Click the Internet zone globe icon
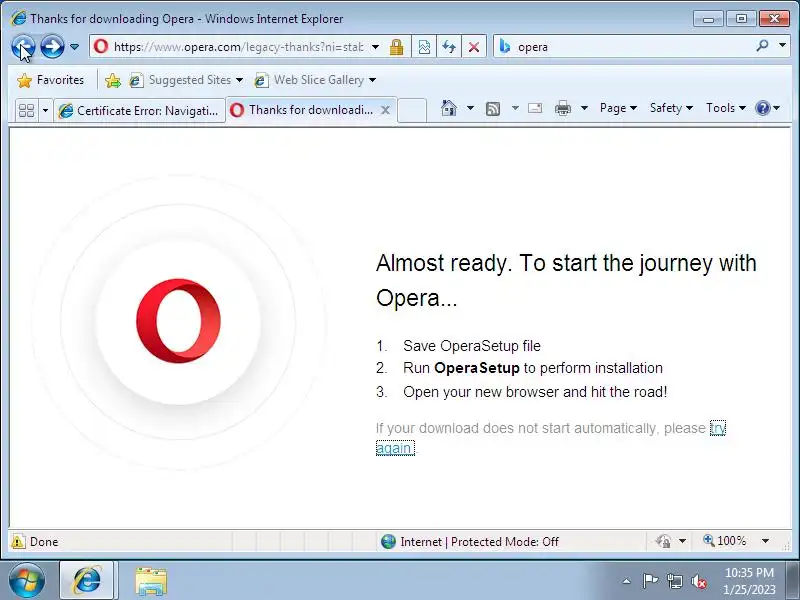The image size is (800, 600). click(388, 541)
